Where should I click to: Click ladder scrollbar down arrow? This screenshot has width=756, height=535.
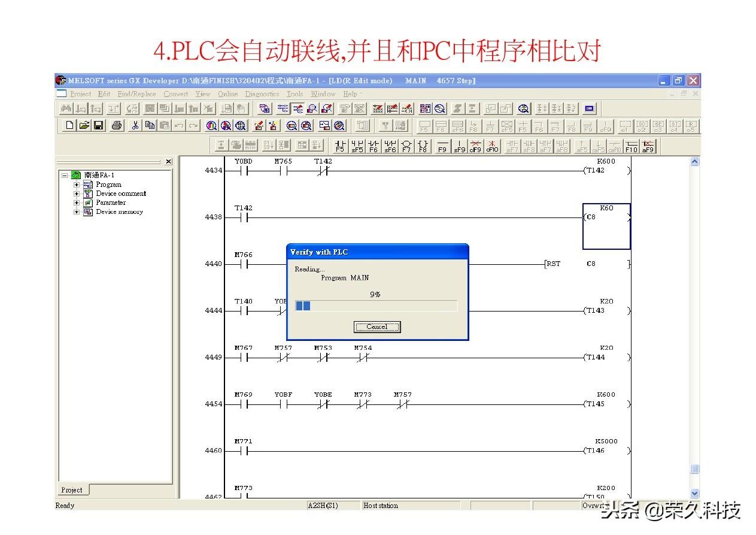pyautogui.click(x=694, y=492)
